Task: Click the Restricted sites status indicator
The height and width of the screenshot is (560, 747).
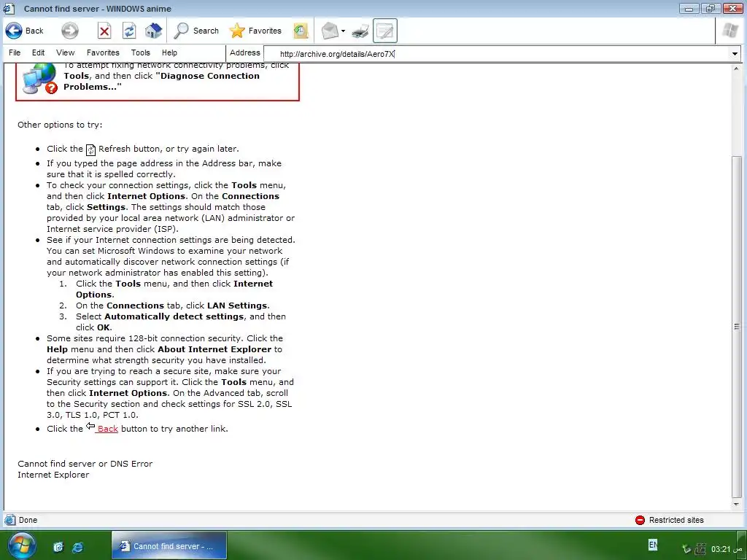Action: (670, 520)
